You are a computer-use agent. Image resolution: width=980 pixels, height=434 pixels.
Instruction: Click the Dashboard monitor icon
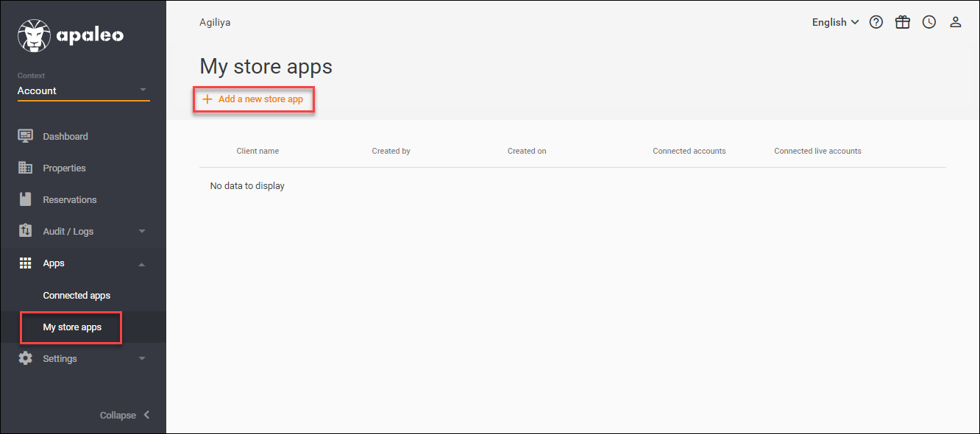pyautogui.click(x=25, y=136)
